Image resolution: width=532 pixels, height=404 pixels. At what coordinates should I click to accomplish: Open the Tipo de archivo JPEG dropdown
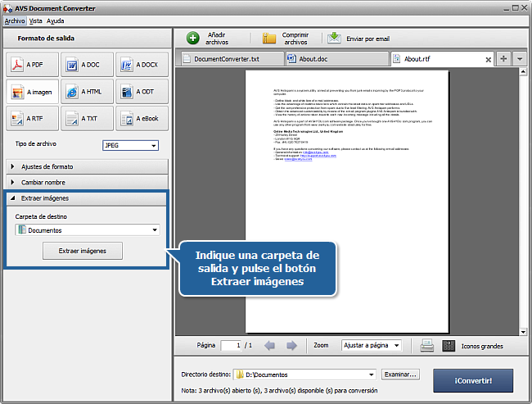[x=130, y=145]
